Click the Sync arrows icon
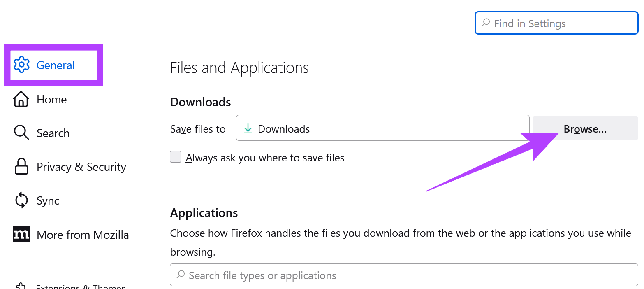Viewport: 644px width, 289px height. (x=21, y=200)
